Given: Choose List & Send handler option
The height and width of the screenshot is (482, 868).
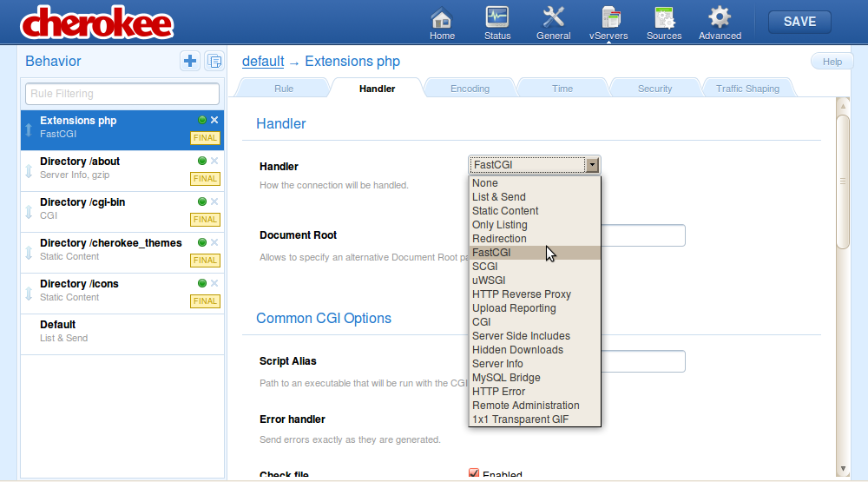Looking at the screenshot, I should click(x=535, y=196).
